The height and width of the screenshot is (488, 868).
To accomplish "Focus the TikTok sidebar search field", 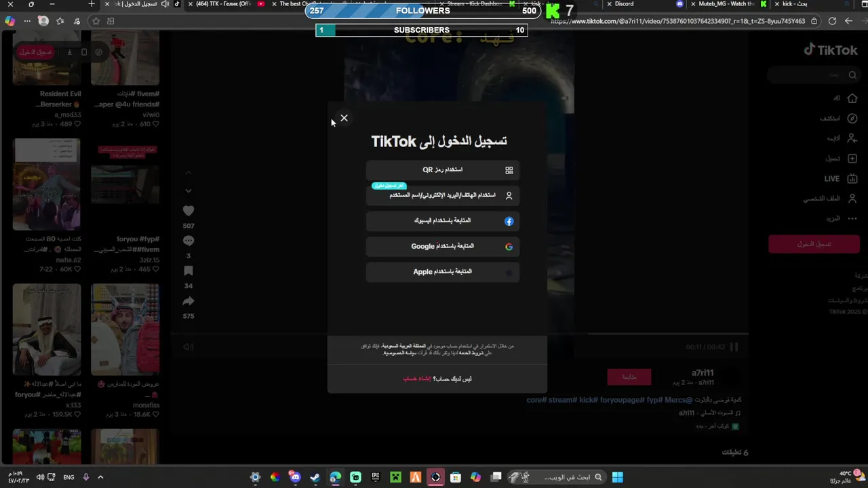I will tap(814, 75).
